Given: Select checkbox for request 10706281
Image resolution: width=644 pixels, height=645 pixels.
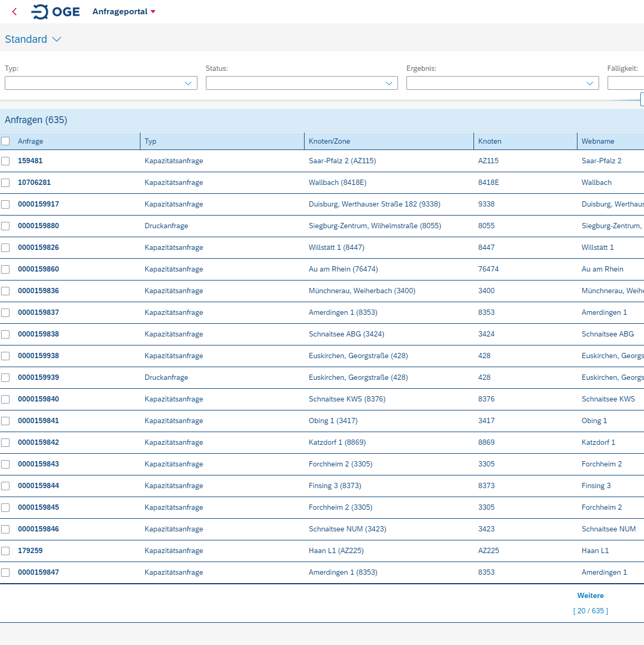Looking at the screenshot, I should coord(5,183).
